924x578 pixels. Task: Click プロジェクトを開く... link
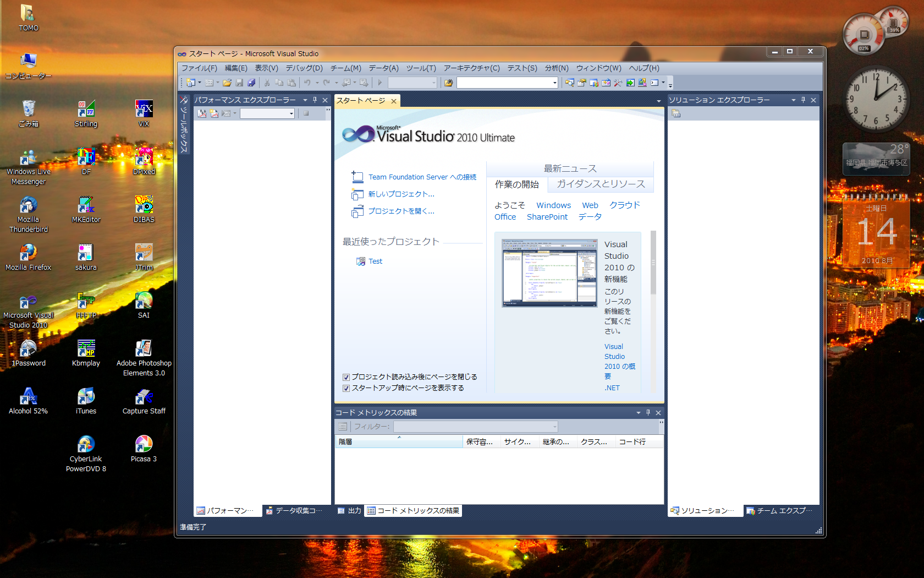tap(401, 211)
